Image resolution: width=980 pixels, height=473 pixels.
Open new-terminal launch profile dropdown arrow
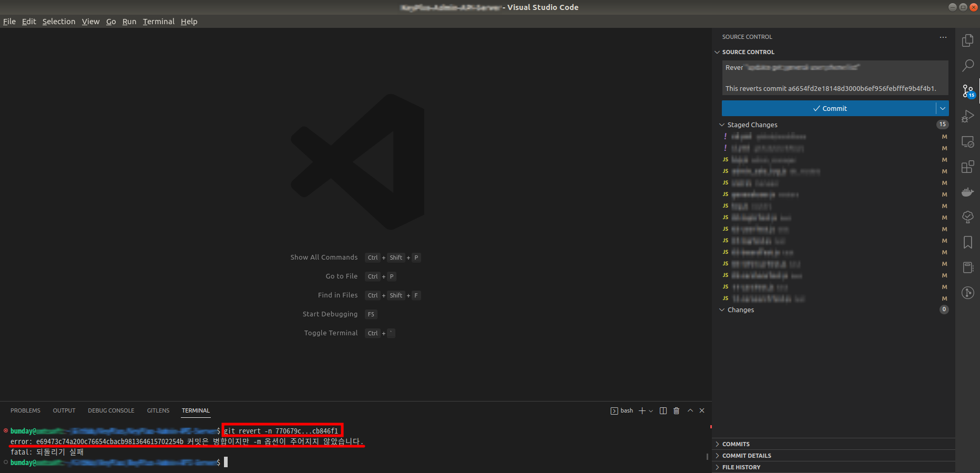point(651,411)
